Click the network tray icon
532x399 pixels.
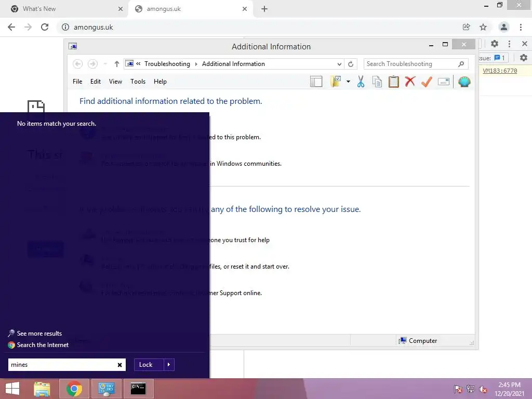click(471, 389)
